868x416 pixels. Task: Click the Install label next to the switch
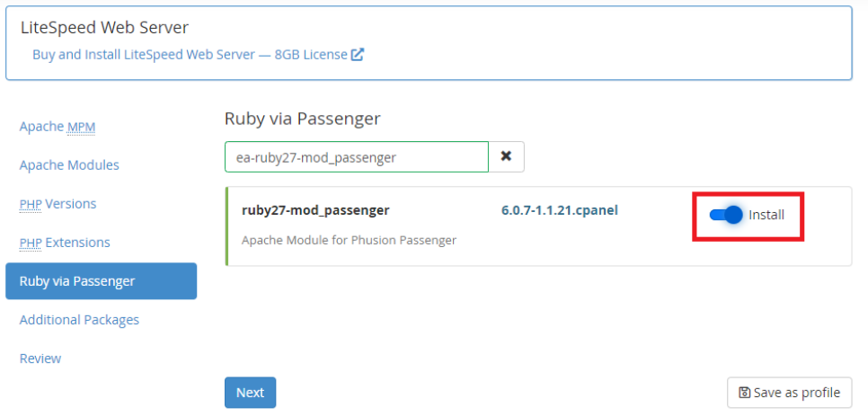coord(766,216)
